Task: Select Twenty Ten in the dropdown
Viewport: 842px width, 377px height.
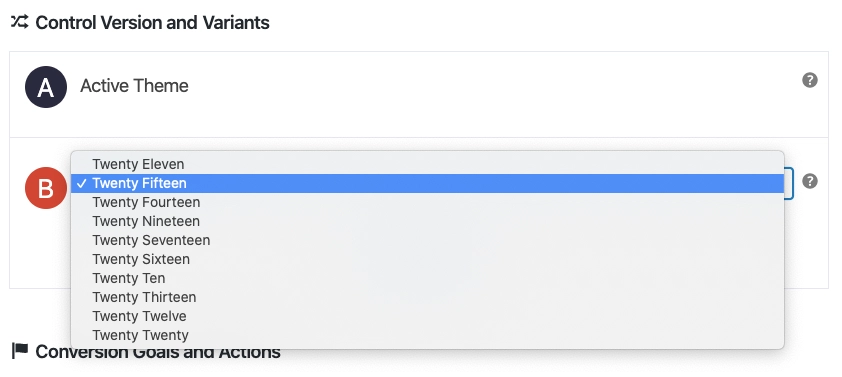Action: (x=427, y=278)
